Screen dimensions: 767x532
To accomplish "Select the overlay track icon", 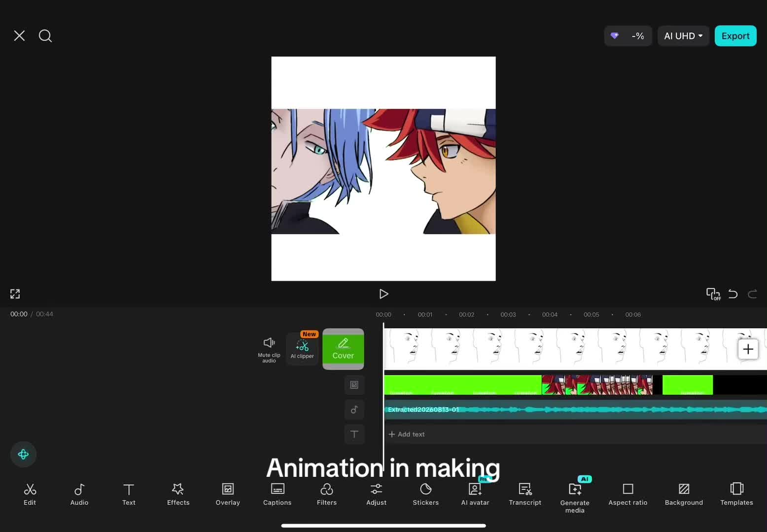I will (354, 385).
